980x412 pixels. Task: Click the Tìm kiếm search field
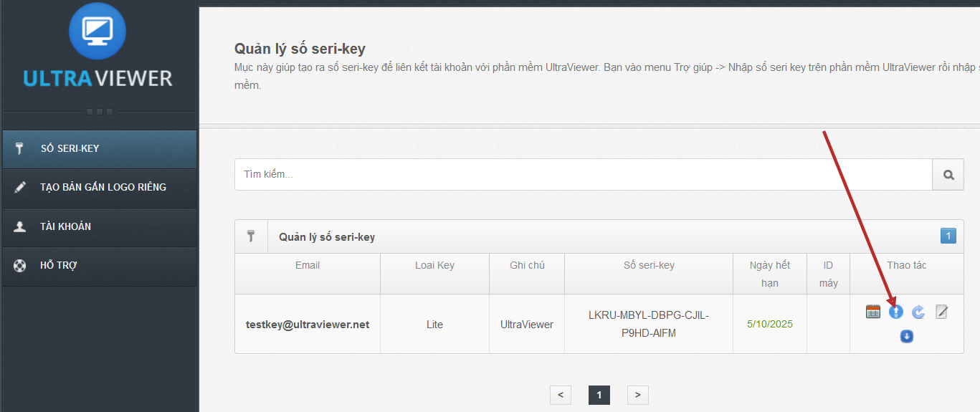583,174
